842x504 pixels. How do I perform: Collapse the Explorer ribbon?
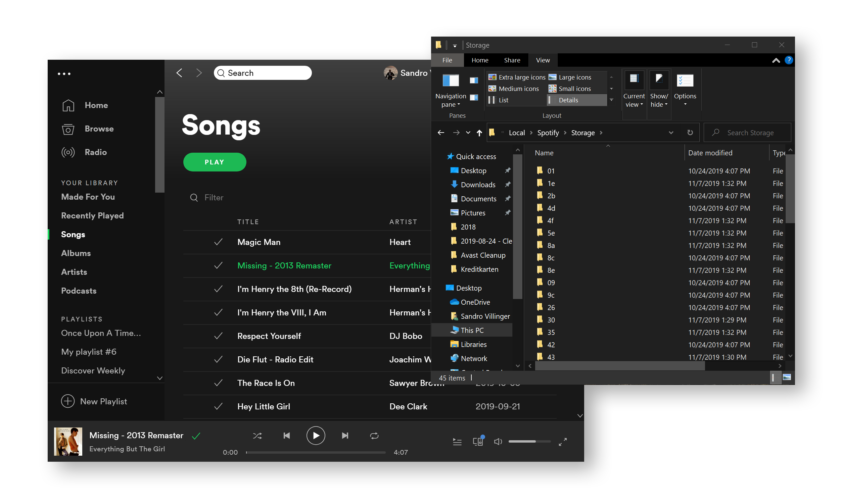(776, 60)
